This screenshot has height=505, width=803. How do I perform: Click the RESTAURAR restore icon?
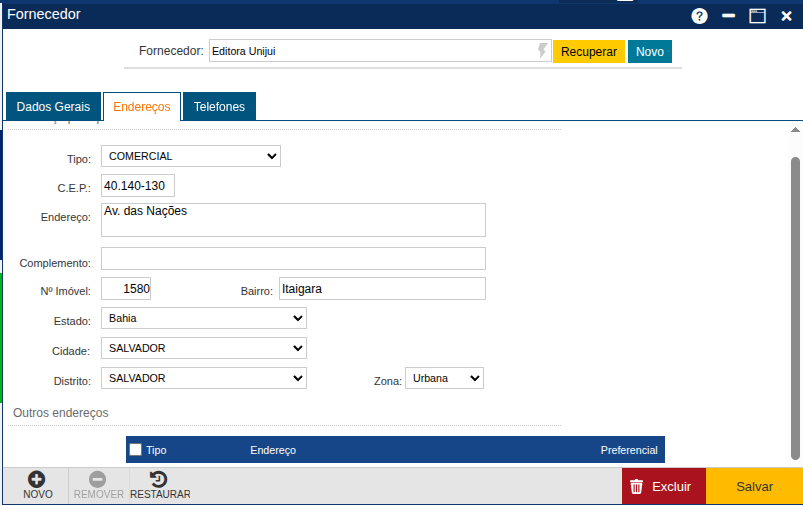tap(159, 479)
